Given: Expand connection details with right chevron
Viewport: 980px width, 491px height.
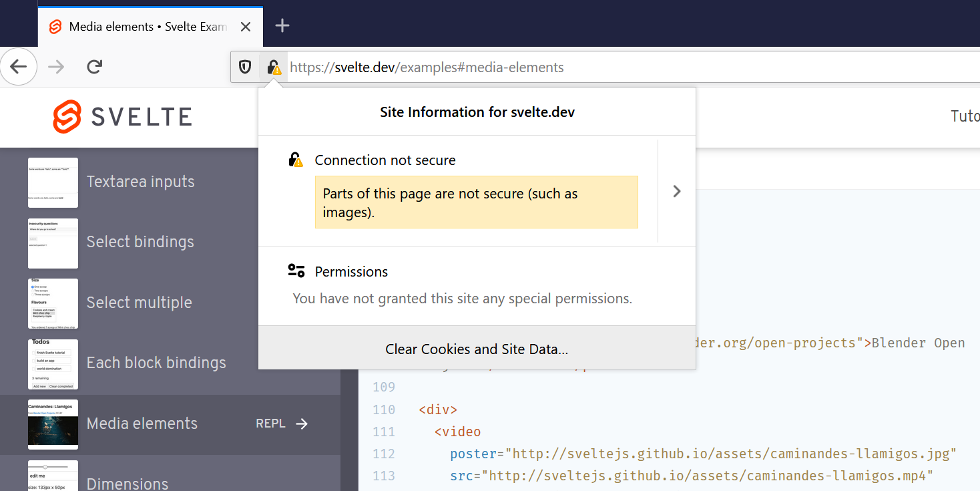Looking at the screenshot, I should (677, 191).
